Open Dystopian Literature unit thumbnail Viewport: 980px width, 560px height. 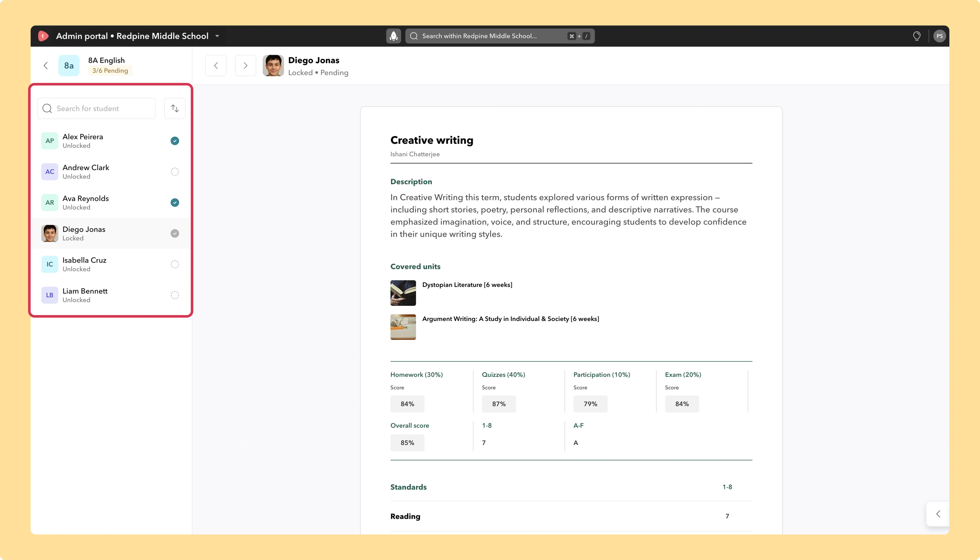tap(403, 293)
